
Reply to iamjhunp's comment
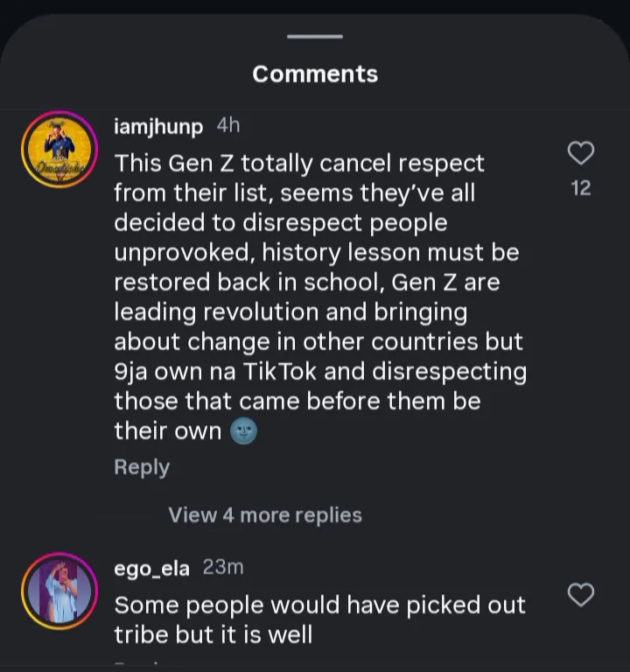(142, 467)
